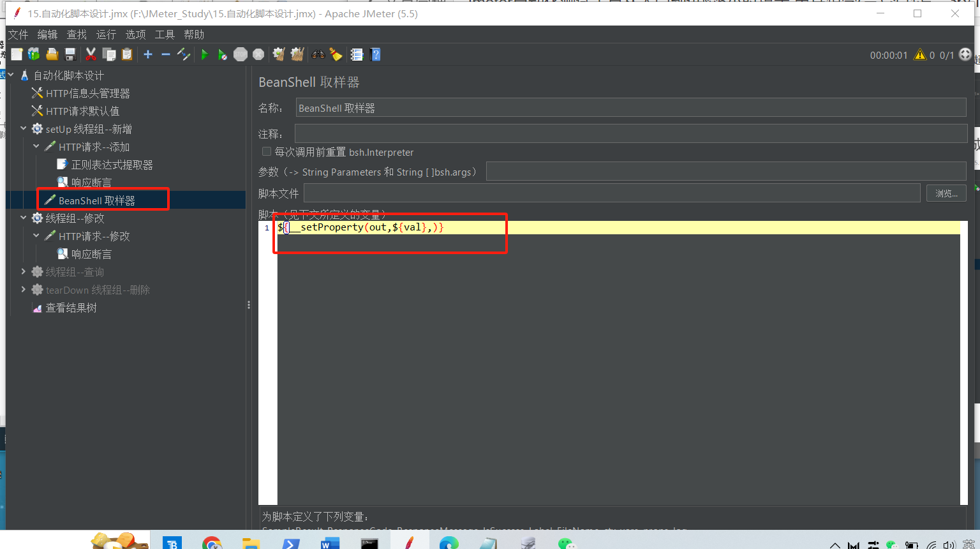Viewport: 980px width, 549px height.
Task: Click the 脚本文件 path input field
Action: click(612, 193)
